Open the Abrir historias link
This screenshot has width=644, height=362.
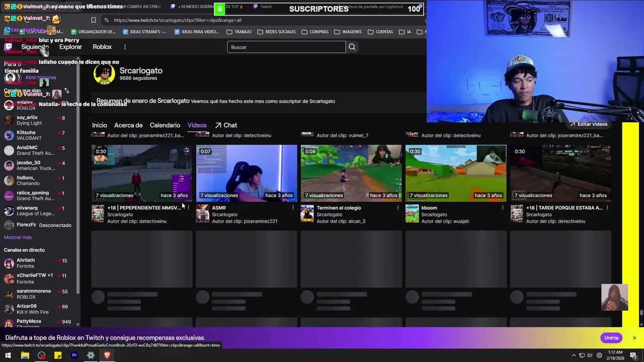coord(41,78)
